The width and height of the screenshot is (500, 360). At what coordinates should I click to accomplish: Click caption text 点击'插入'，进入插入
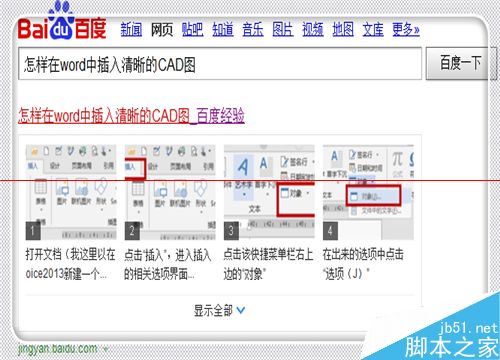click(x=168, y=255)
